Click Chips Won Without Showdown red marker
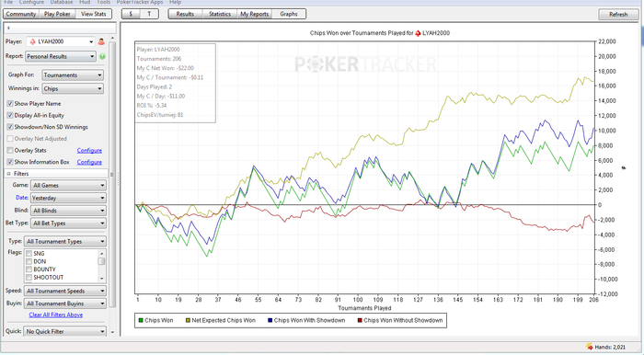Image resolution: width=644 pixels, height=355 pixels. click(x=360, y=321)
